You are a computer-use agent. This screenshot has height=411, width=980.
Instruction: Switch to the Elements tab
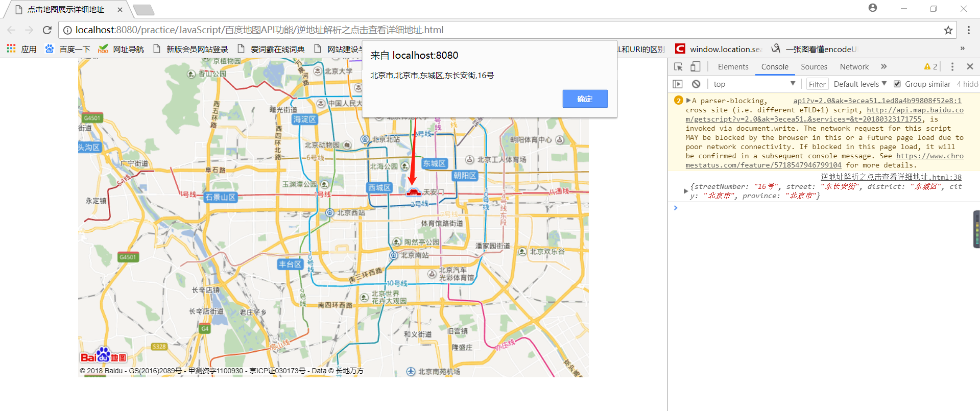pyautogui.click(x=733, y=67)
